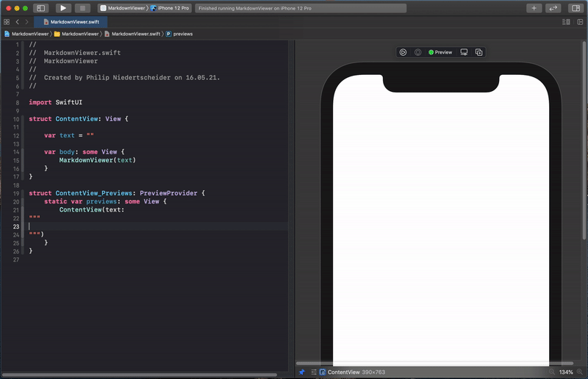
Task: Toggle the pin preview button
Action: 301,372
